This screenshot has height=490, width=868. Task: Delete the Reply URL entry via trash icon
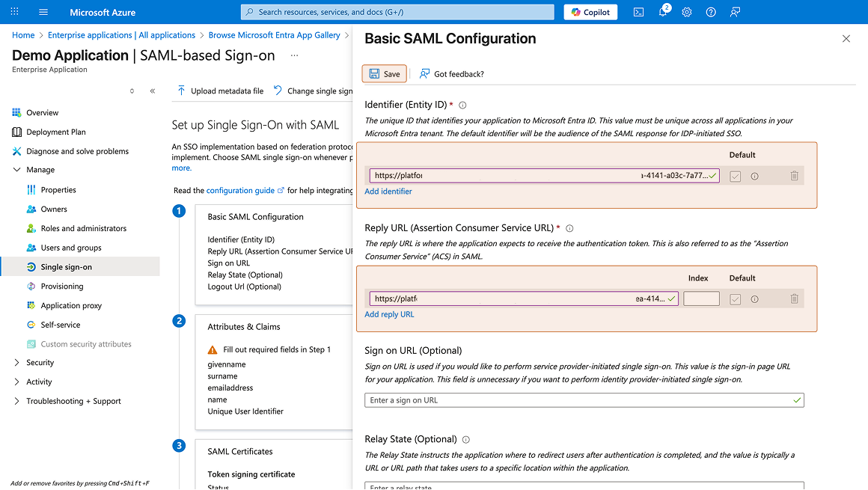794,298
